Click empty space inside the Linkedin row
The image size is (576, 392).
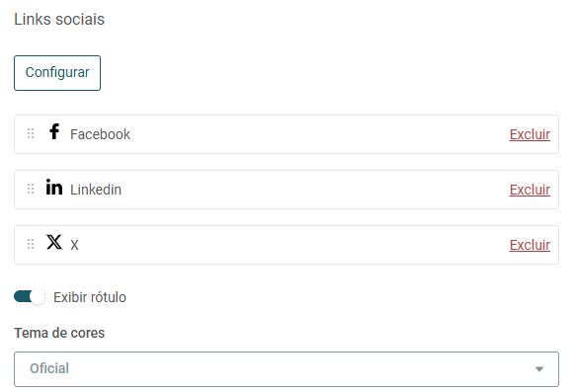pos(312,190)
